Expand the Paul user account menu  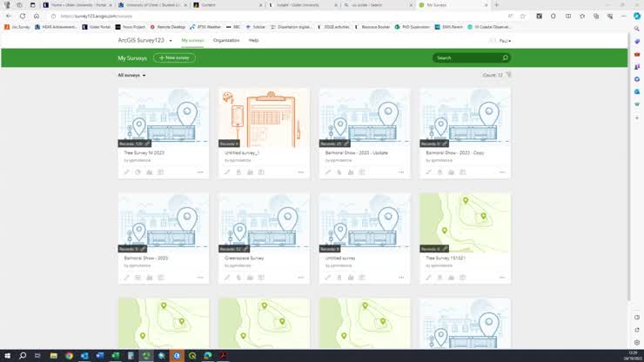click(504, 41)
